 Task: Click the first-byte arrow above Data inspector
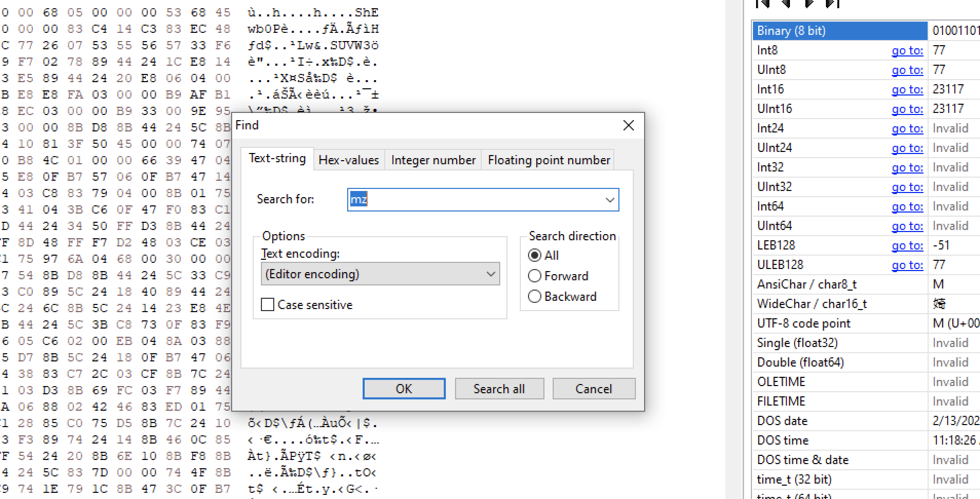[x=763, y=4]
